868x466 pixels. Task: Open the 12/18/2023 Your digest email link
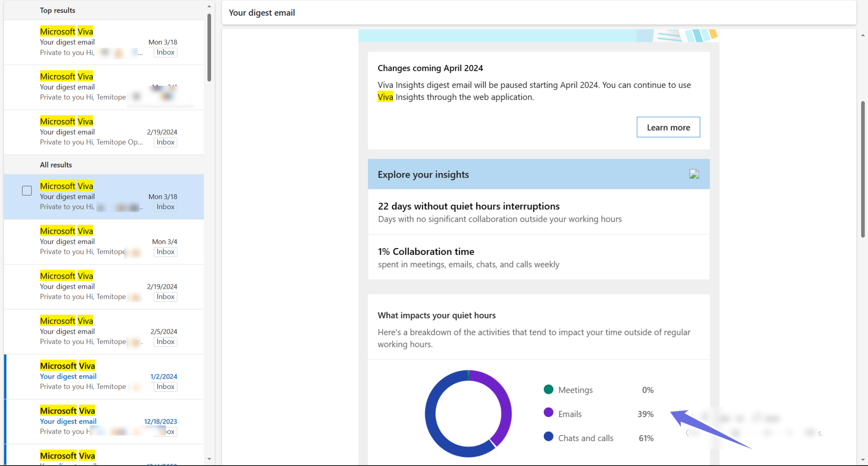68,421
